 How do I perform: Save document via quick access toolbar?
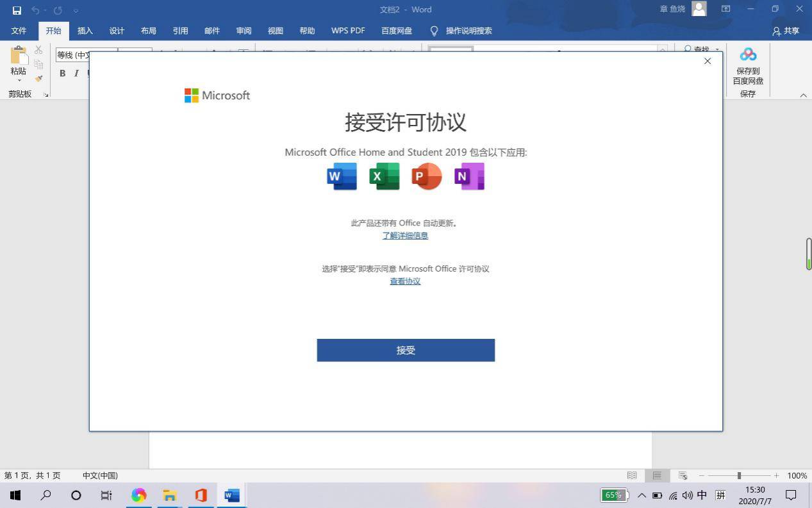pyautogui.click(x=17, y=10)
